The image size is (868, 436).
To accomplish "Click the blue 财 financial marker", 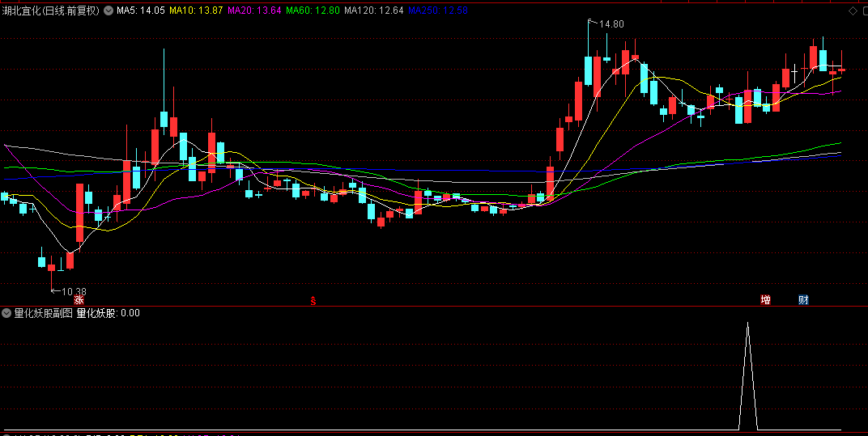I will pos(803,300).
